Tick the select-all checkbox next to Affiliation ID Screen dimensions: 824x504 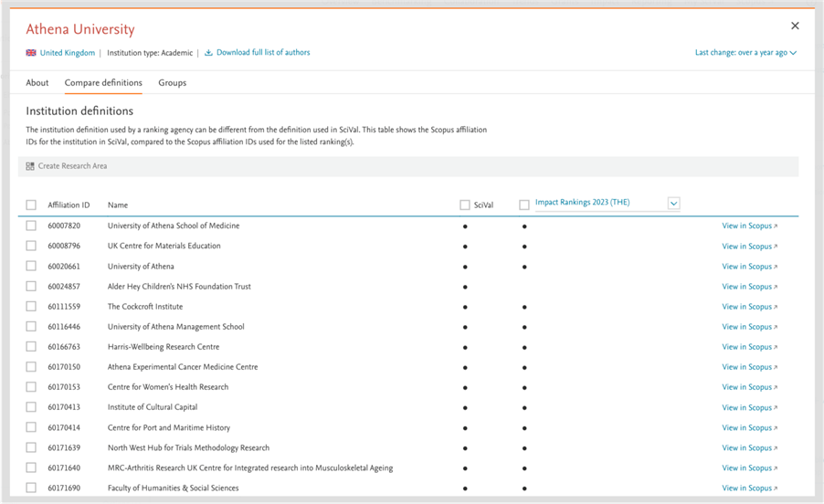31,205
